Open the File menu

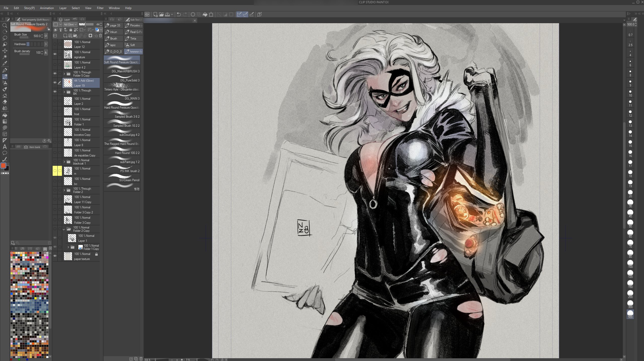pyautogui.click(x=6, y=8)
